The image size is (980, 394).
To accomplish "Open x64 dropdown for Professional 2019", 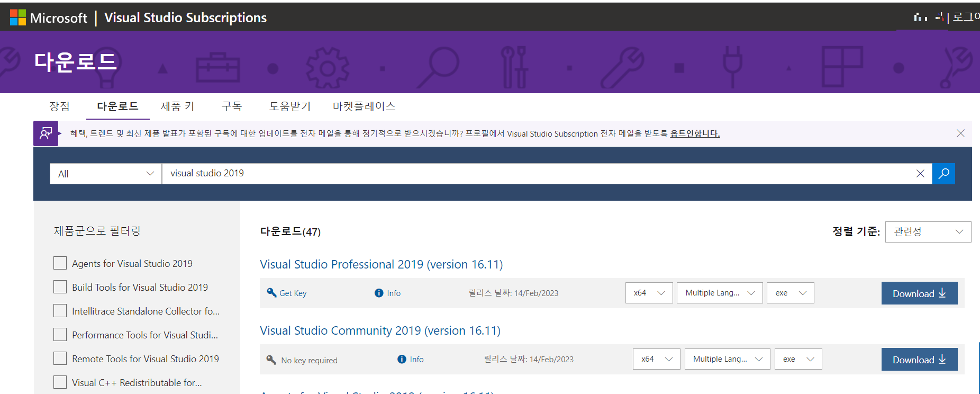I will tap(649, 293).
